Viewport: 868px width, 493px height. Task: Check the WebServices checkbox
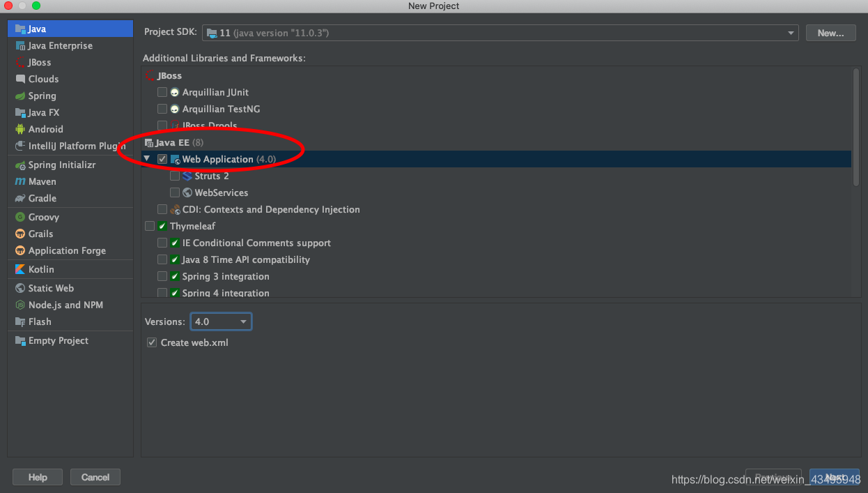click(175, 193)
